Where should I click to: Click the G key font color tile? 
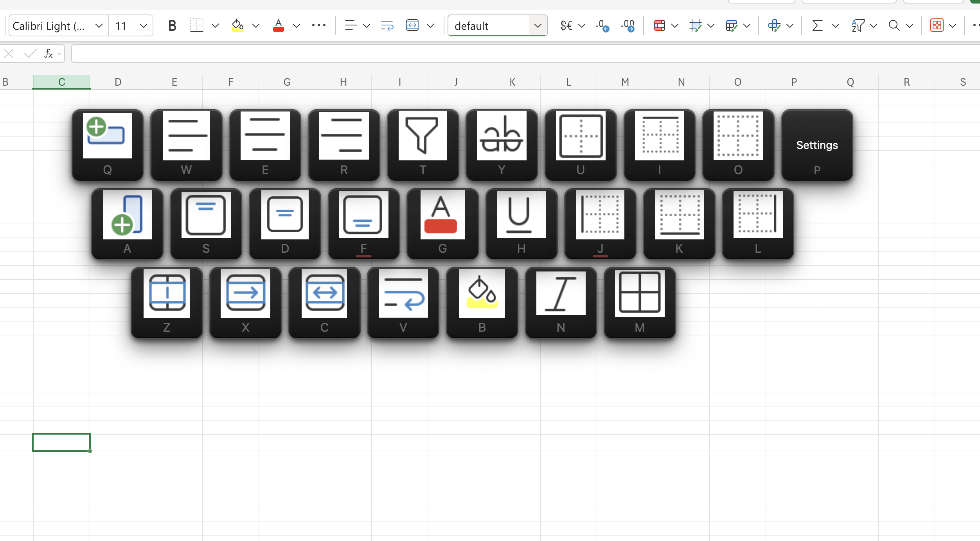pyautogui.click(x=442, y=224)
